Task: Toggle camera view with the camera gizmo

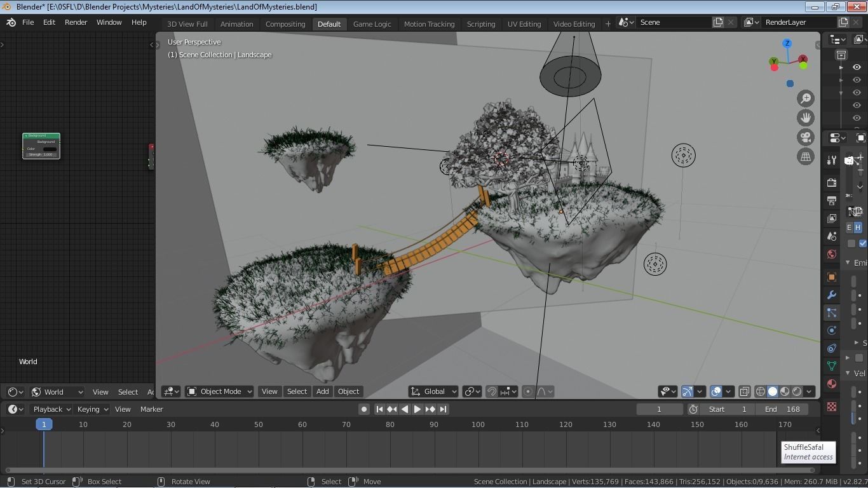Action: tap(806, 137)
